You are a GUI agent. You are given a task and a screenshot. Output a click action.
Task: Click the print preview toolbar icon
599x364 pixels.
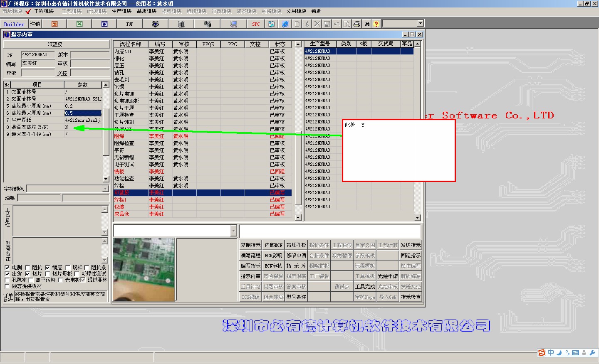[x=347, y=24]
